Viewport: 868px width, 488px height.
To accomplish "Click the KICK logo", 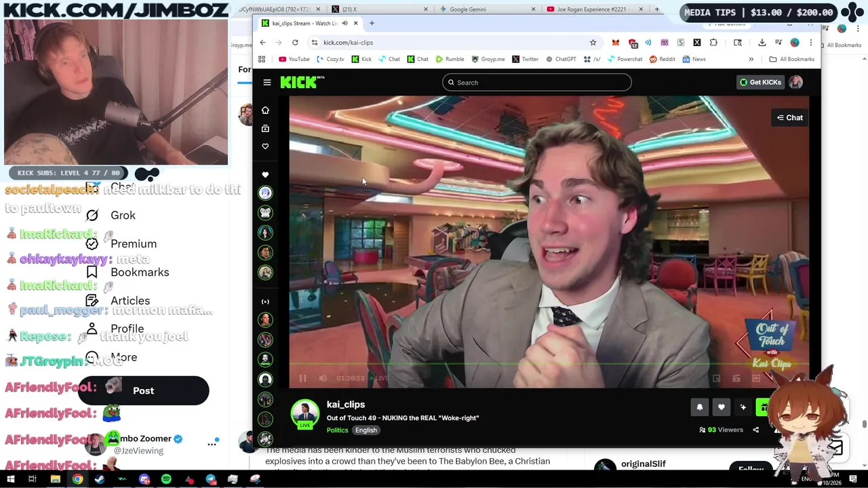I will click(x=302, y=82).
